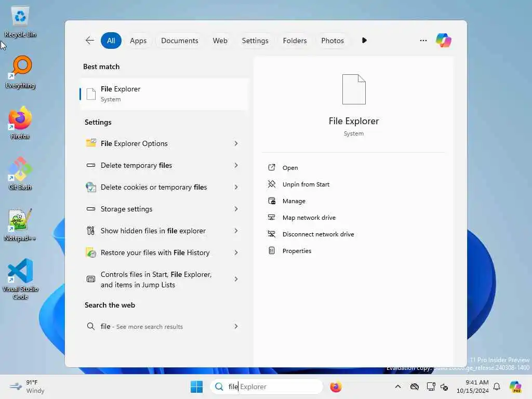Click the web search magnifier icon

pos(90,326)
